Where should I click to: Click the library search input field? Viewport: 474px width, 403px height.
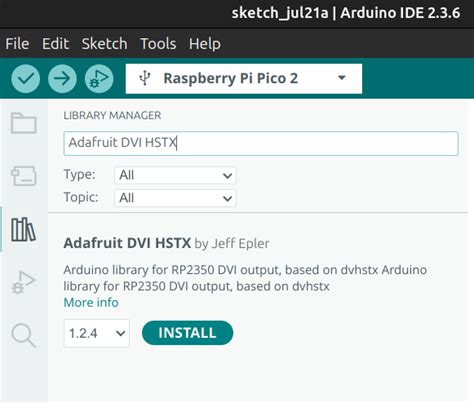click(x=261, y=143)
